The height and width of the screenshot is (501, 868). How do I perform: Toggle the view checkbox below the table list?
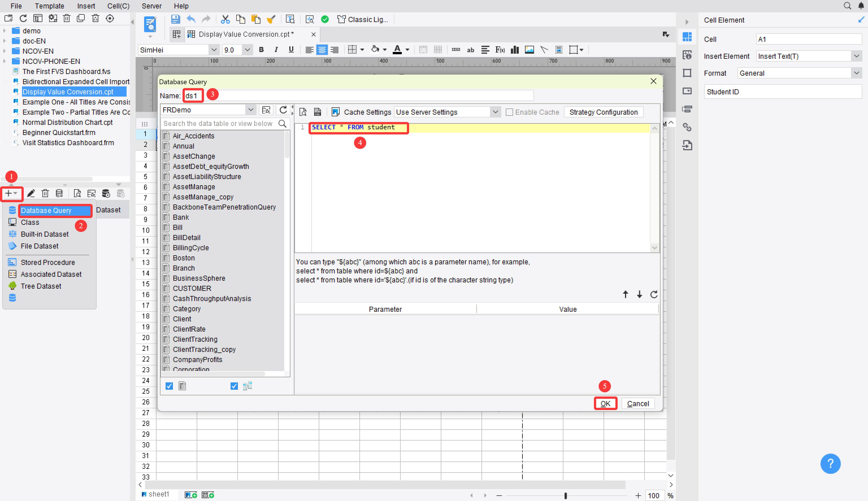(234, 386)
